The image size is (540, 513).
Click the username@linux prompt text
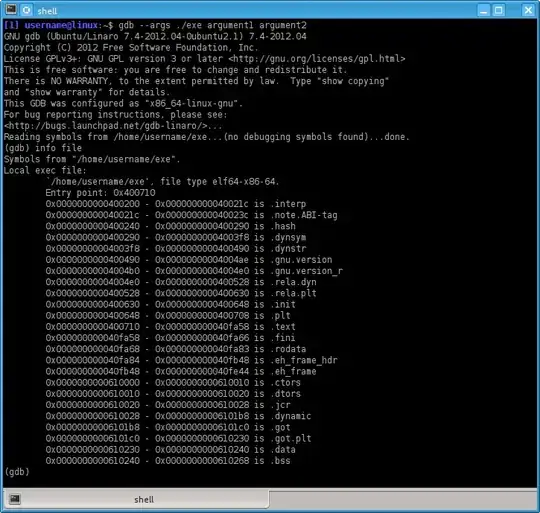(x=61, y=25)
